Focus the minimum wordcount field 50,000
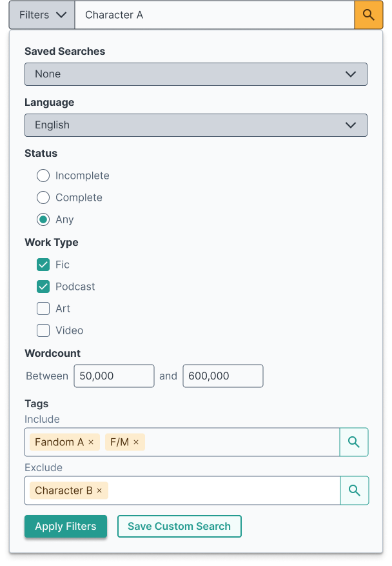 [114, 376]
